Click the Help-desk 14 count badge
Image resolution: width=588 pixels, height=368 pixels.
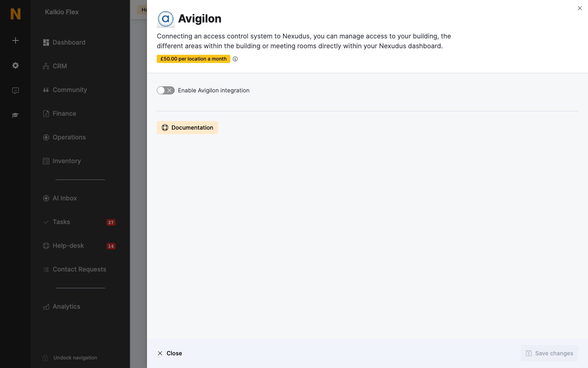(111, 246)
